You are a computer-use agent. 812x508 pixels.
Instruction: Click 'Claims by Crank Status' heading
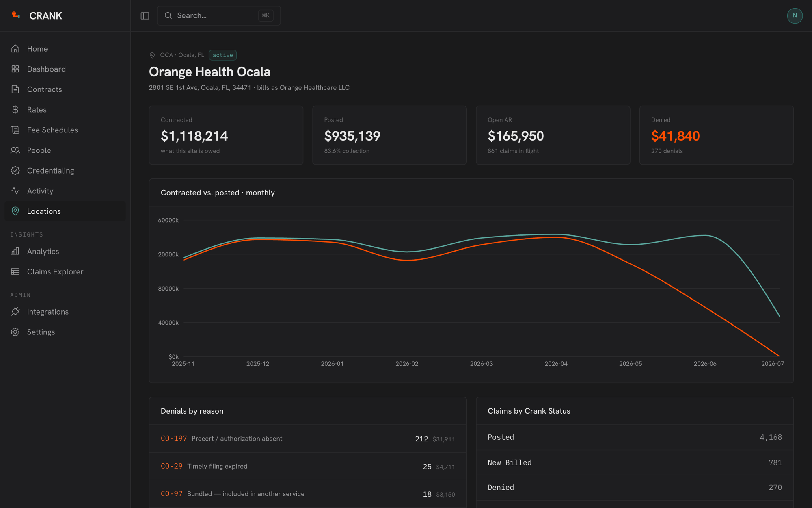tap(529, 411)
